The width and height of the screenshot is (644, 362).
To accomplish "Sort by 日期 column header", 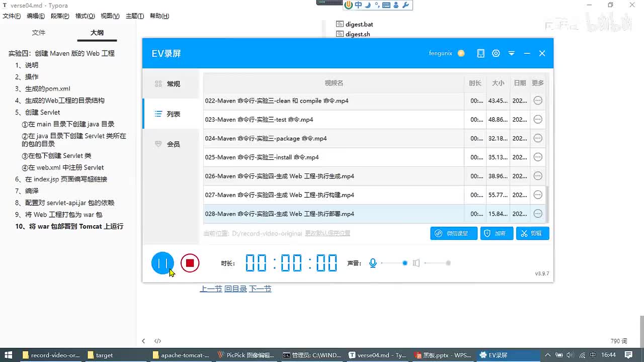I will 520,83.
